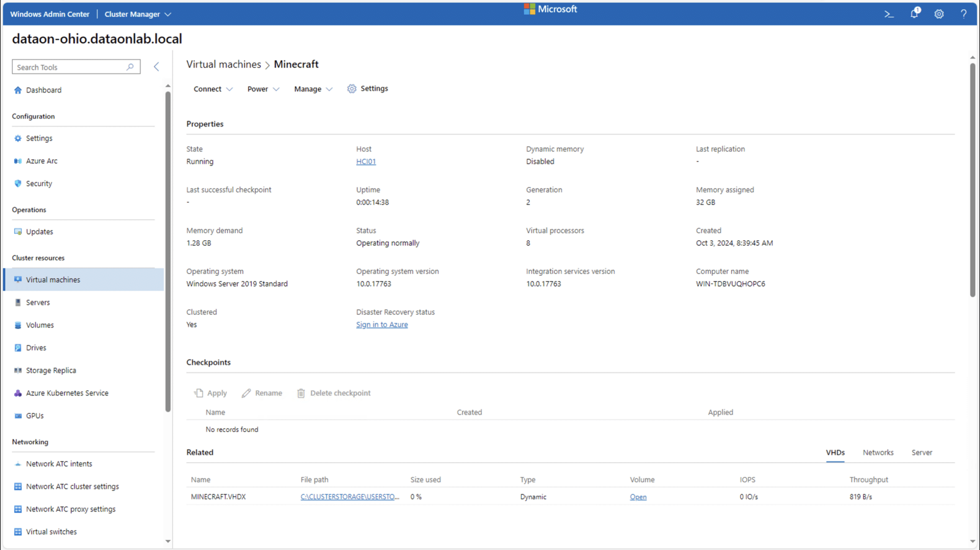980x550 pixels.
Task: Click the sidebar vertical scrollbar
Action: tap(168, 252)
